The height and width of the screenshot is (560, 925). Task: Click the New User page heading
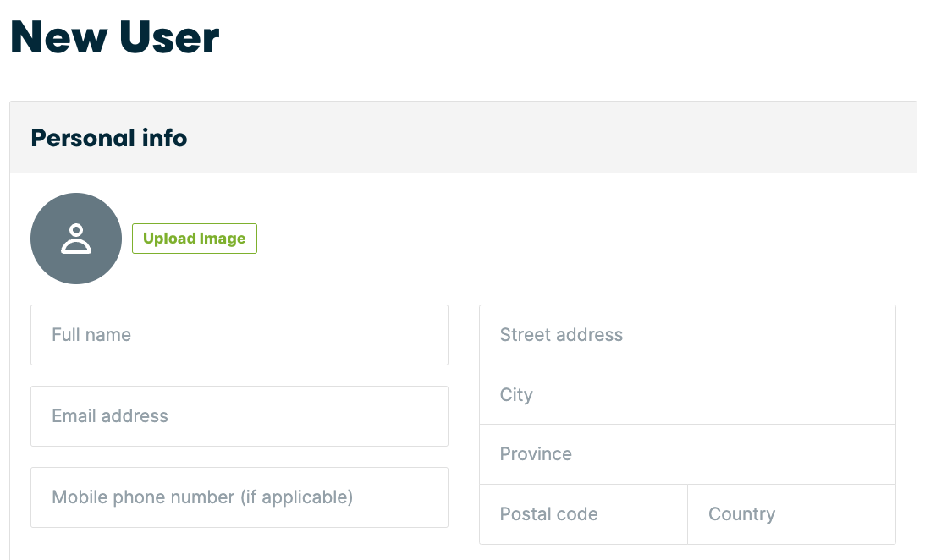pos(115,37)
